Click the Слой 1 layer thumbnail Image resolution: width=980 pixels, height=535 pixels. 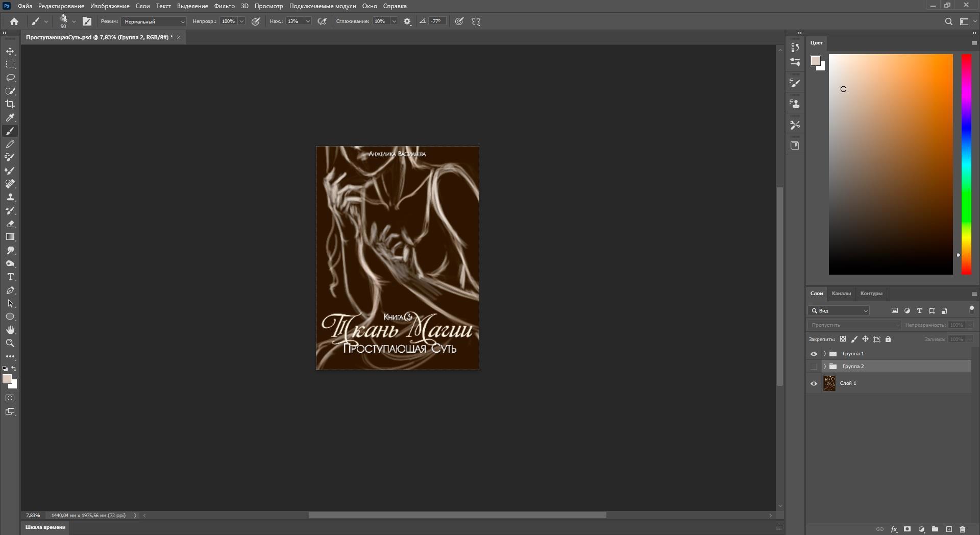point(829,383)
